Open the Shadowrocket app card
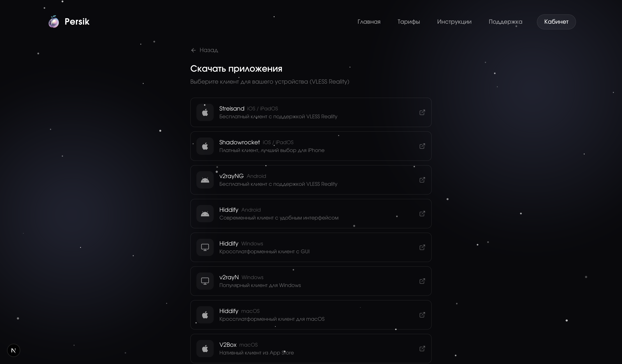The height and width of the screenshot is (364, 622). click(310, 146)
